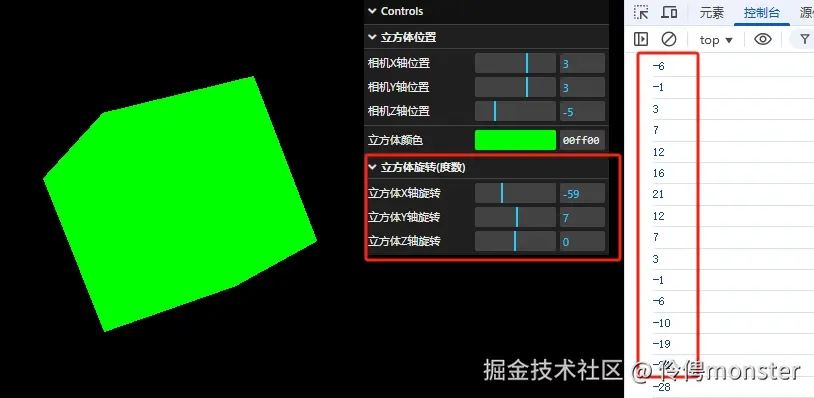The image size is (814, 398).
Task: Open the top context dropdown
Action: (x=716, y=40)
